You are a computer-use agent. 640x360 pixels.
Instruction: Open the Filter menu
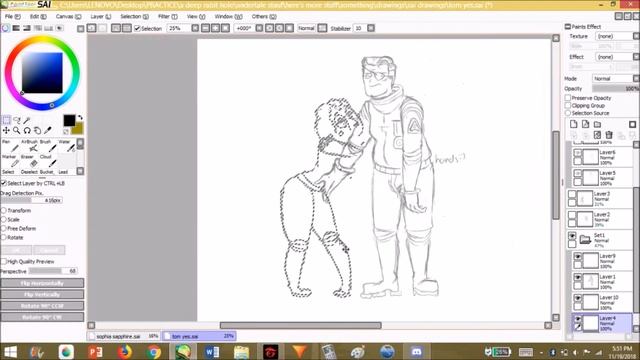click(168, 16)
